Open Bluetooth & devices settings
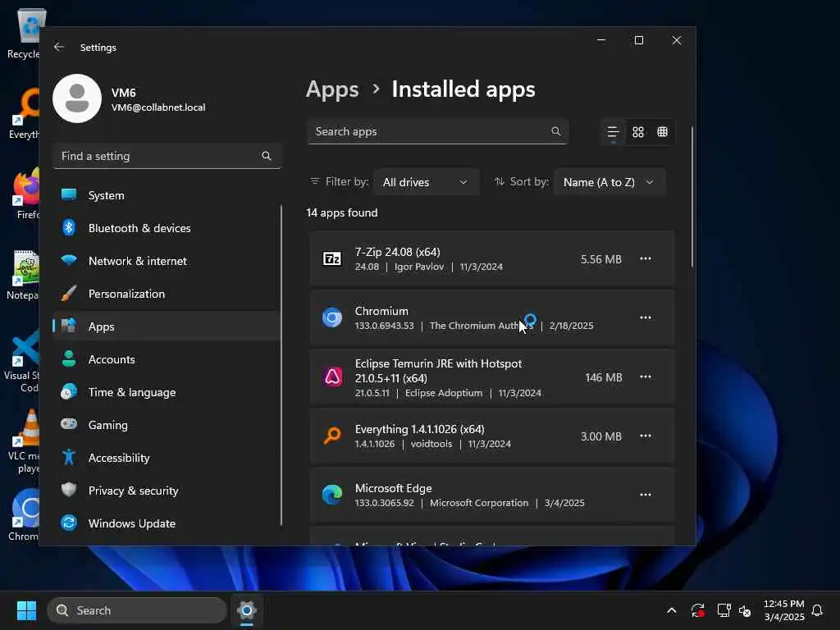 166,228
